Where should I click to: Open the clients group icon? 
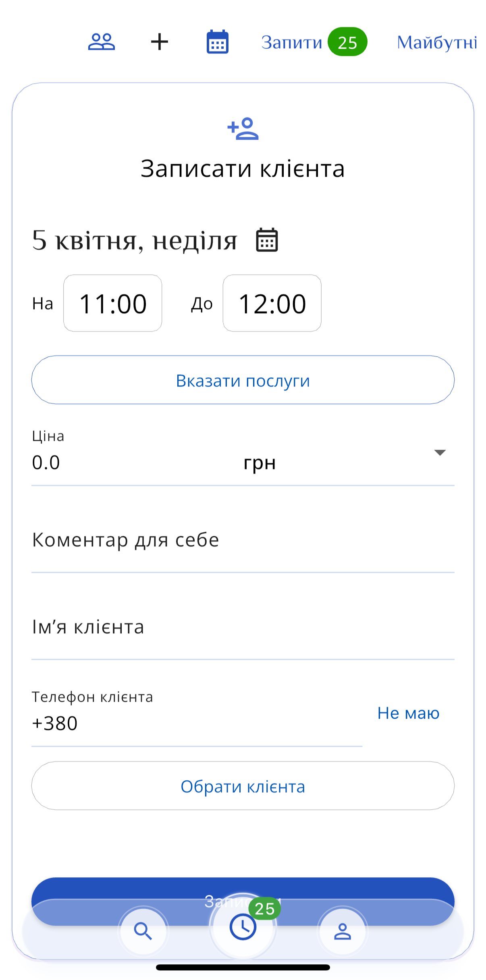click(x=102, y=42)
